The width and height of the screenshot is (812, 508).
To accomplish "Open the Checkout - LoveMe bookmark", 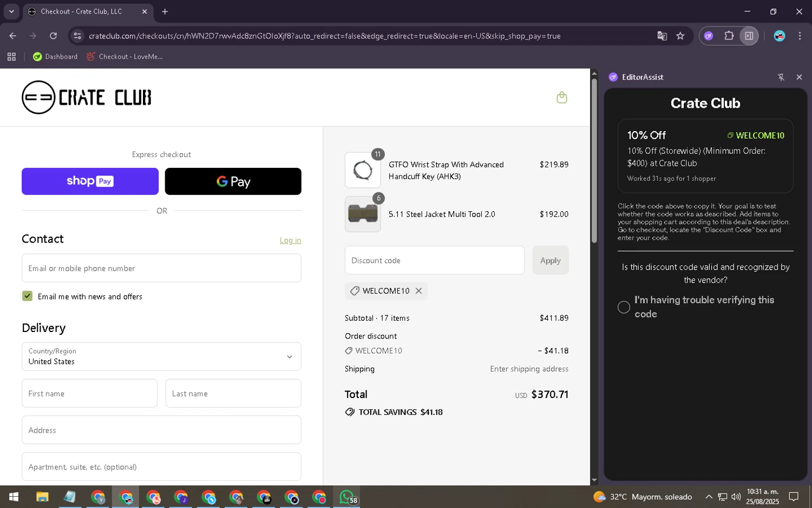I will click(125, 56).
